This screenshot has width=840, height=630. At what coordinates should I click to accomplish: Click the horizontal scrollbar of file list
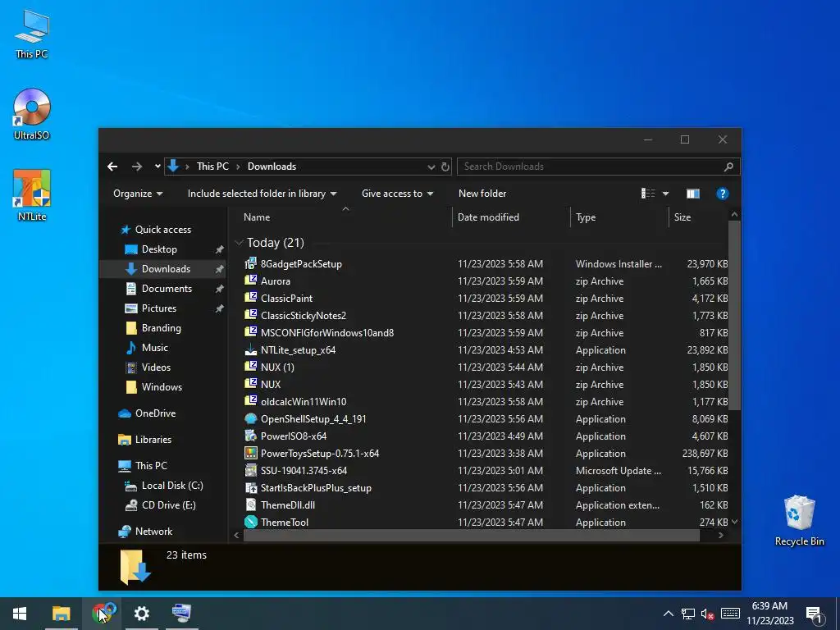(x=472, y=535)
